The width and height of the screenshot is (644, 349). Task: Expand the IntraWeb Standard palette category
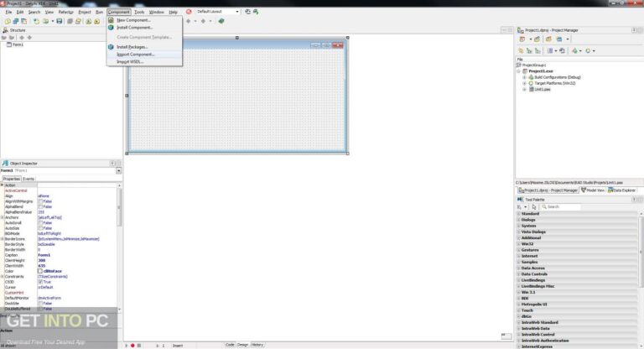[x=519, y=323]
